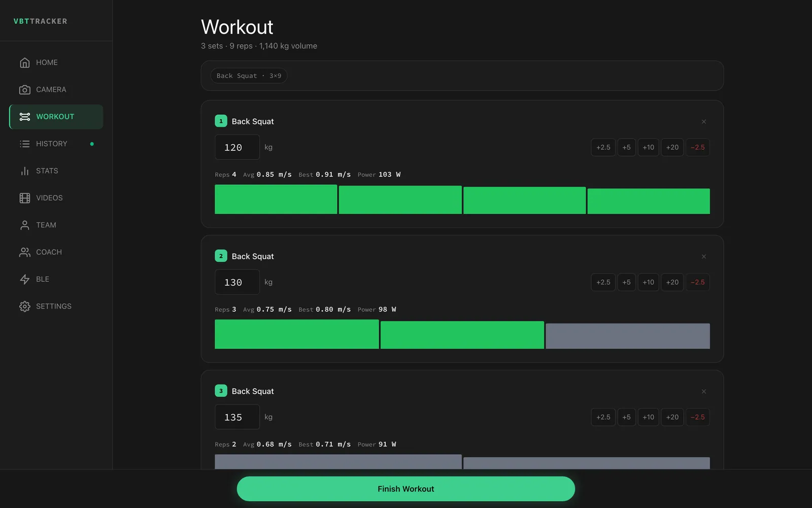Select last rep bar of set 1
The image size is (812, 508).
(x=649, y=201)
